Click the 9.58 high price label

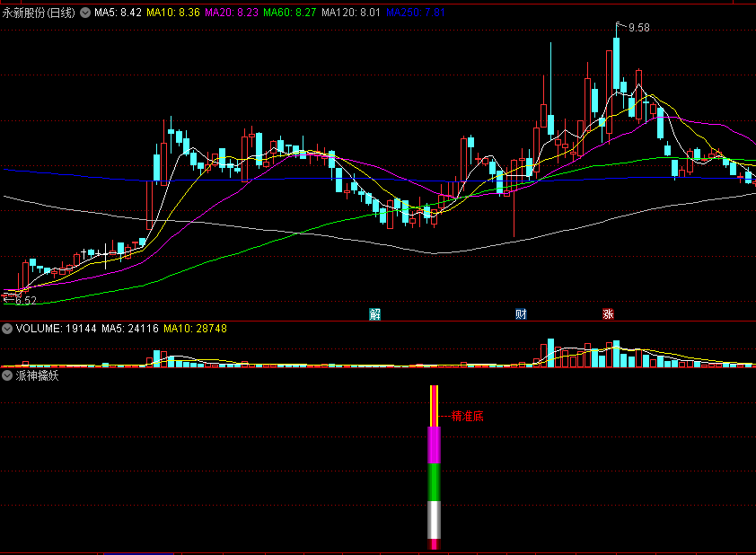click(639, 28)
